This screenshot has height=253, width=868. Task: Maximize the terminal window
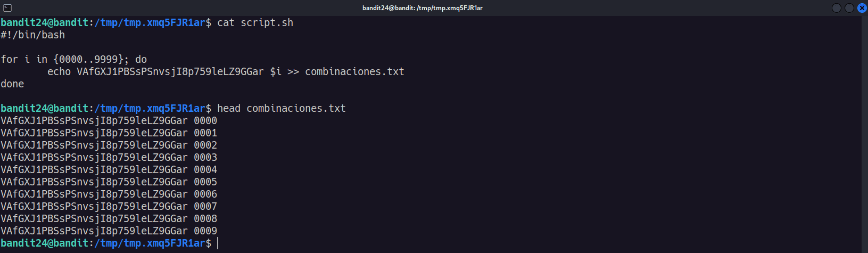click(849, 8)
